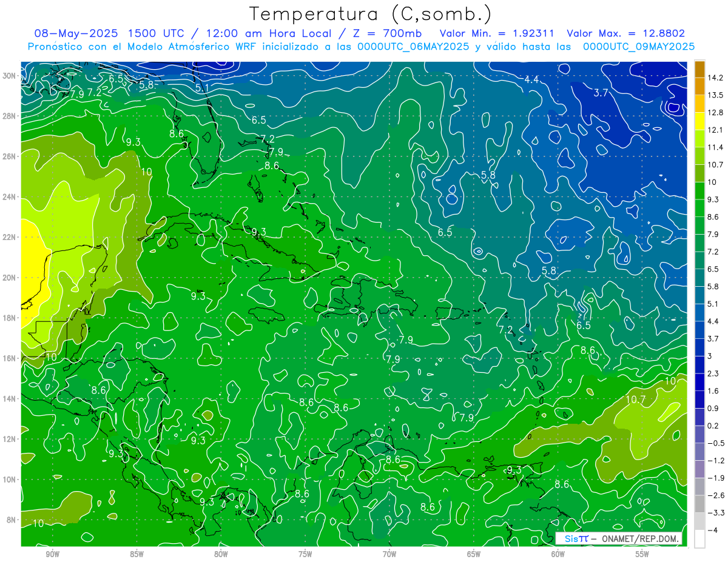This screenshot has width=728, height=562.
Task: Click the '18N' latitude axis label
Action: click(x=8, y=318)
